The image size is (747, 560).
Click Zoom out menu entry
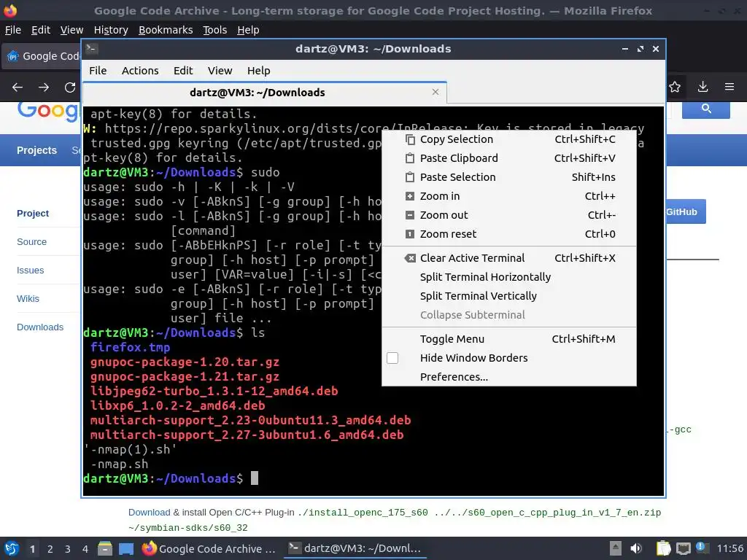click(x=508, y=215)
